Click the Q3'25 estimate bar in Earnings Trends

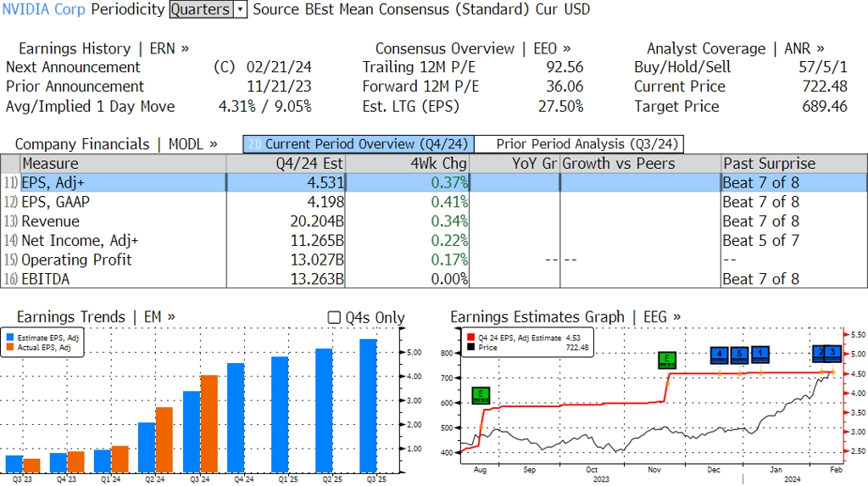[368, 405]
